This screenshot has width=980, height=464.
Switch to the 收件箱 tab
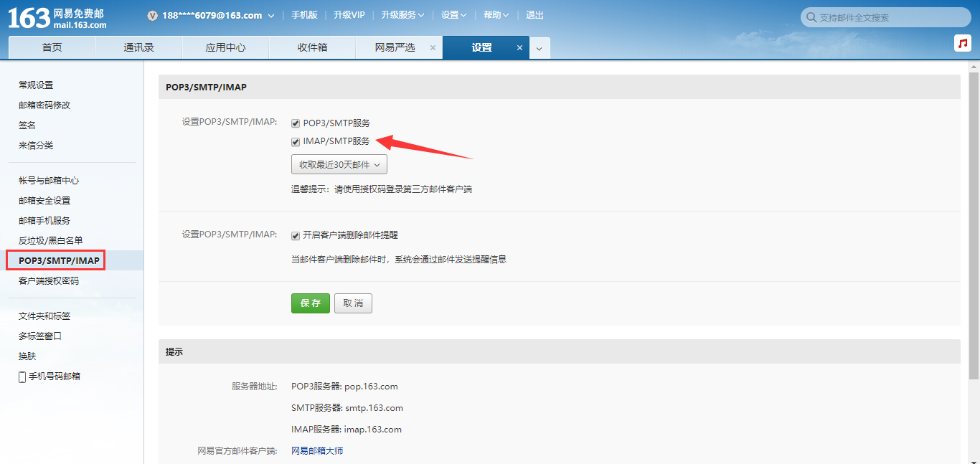tap(312, 48)
